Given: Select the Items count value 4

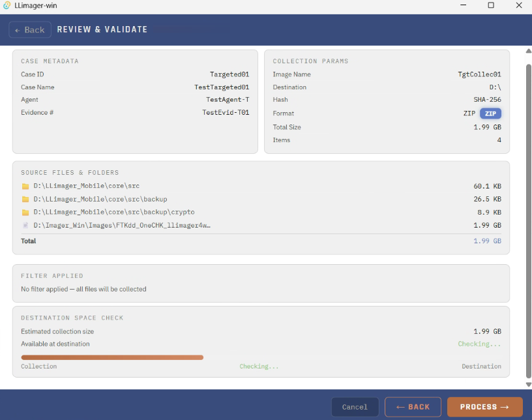Looking at the screenshot, I should tap(499, 140).
